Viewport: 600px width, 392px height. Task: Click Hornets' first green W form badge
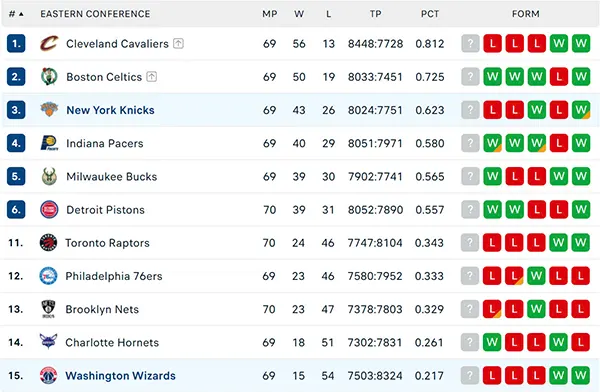pyautogui.click(x=492, y=342)
